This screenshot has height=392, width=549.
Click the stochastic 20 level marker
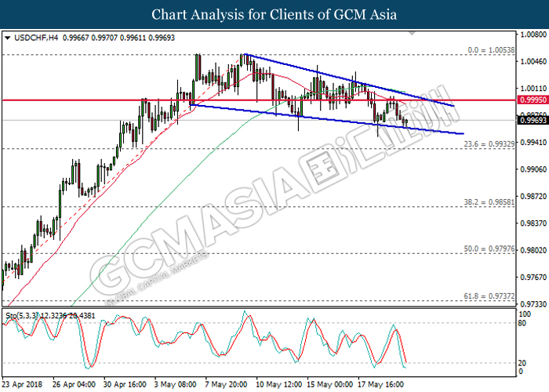coord(522,363)
